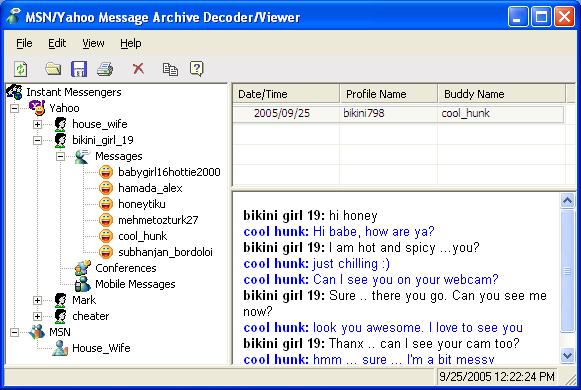
Task: Click the Save floppy disk icon
Action: (79, 69)
